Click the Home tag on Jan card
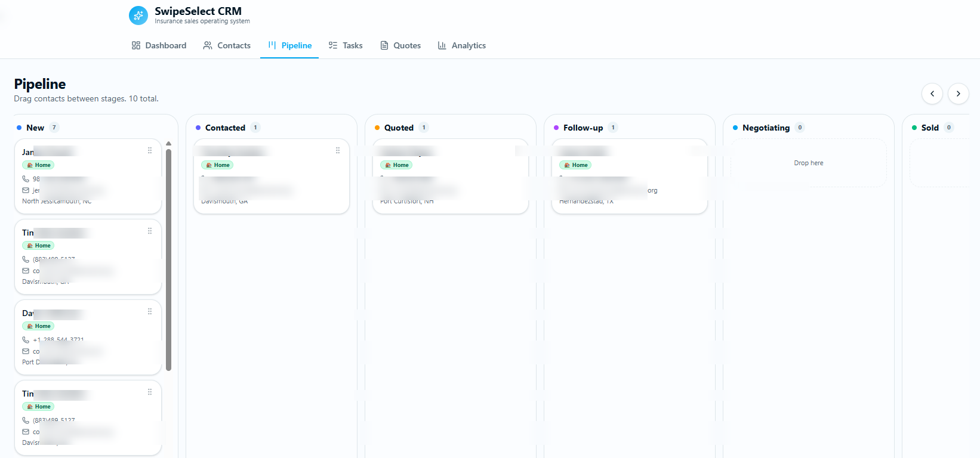This screenshot has height=458, width=980. point(38,165)
